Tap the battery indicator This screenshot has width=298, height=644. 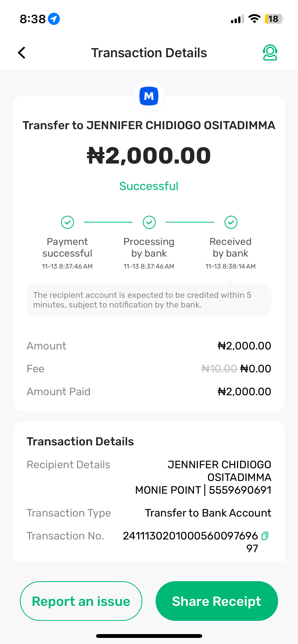point(274,19)
